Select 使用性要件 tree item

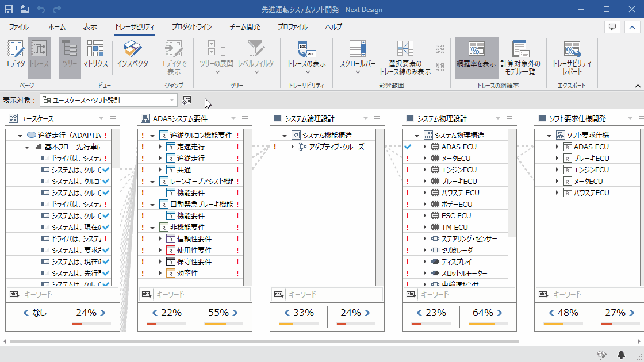click(x=195, y=250)
